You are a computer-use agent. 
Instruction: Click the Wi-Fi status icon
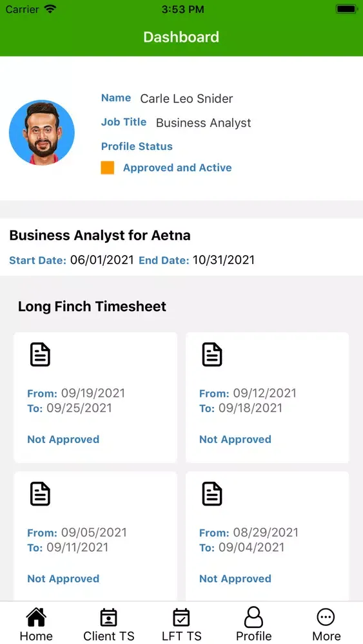50,8
